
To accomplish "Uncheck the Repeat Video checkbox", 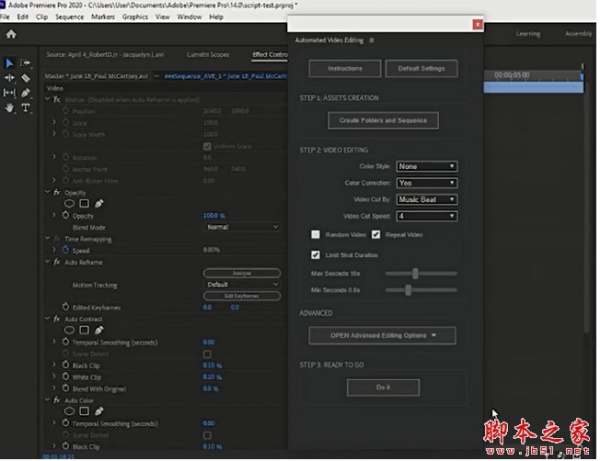I will [376, 235].
